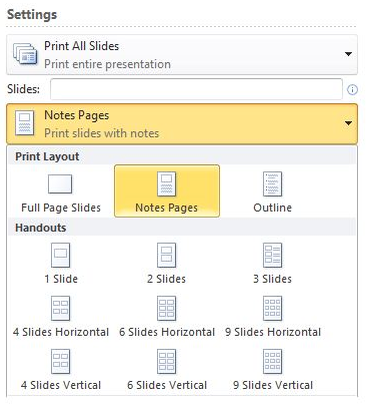Select 3 Slides handout layout

pyautogui.click(x=272, y=263)
